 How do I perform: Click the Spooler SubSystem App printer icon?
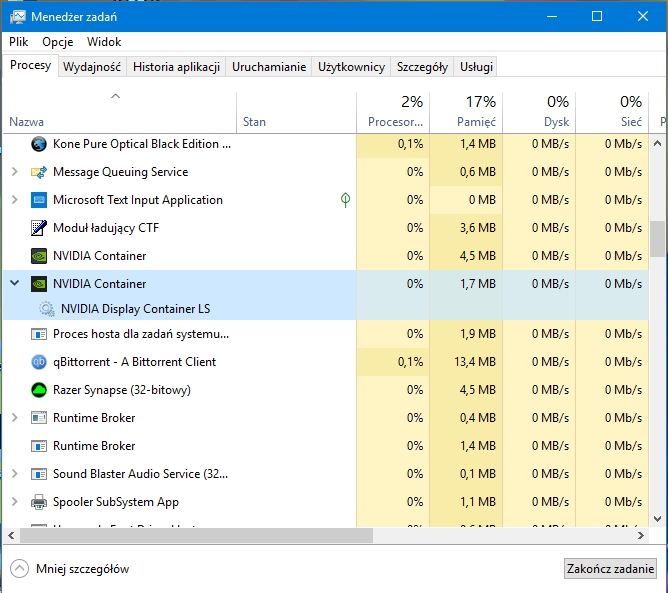click(39, 502)
